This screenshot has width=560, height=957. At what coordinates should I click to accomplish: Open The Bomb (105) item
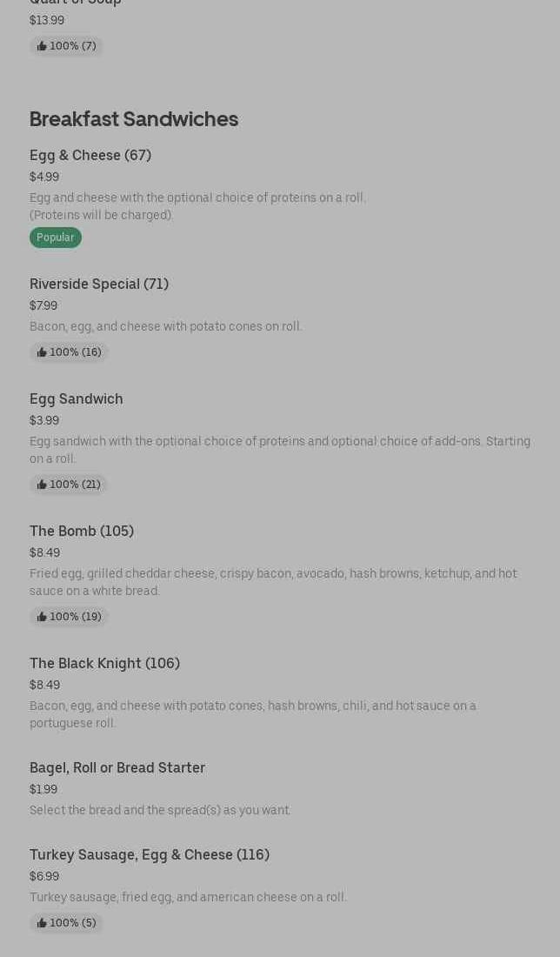(x=82, y=531)
